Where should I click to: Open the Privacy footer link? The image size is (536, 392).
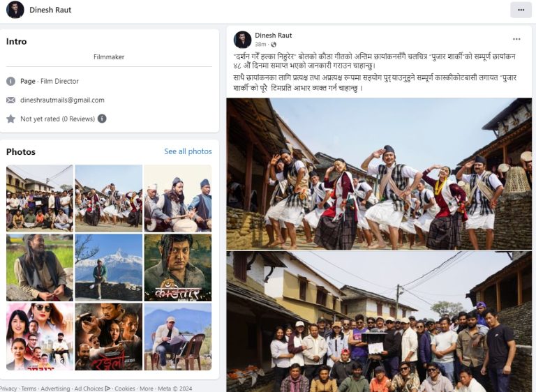8,389
